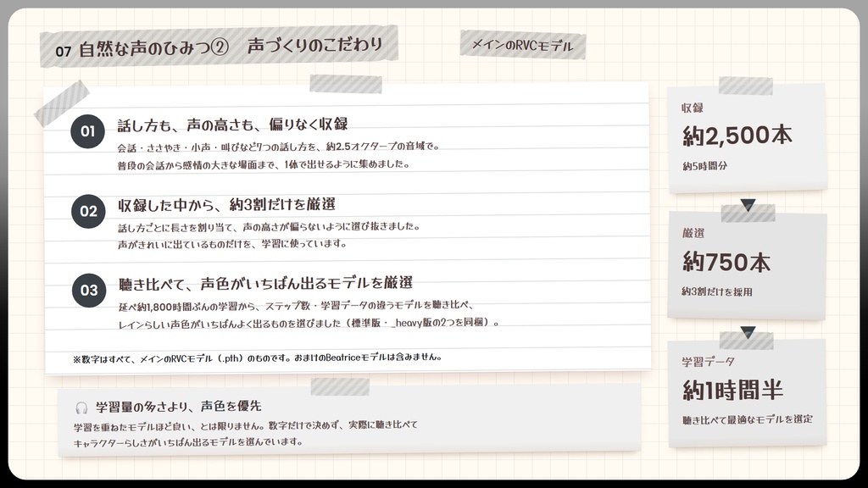
Task: Click the slide title 自然な声のひみつ②
Action: [154, 48]
